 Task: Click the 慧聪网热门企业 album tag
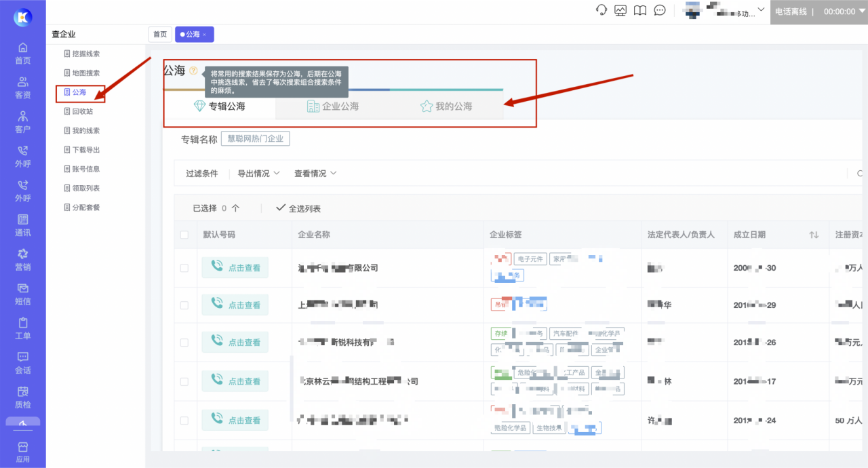256,138
